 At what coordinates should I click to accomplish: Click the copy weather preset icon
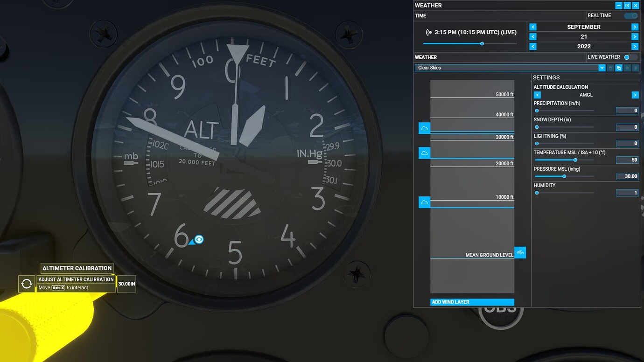[618, 68]
